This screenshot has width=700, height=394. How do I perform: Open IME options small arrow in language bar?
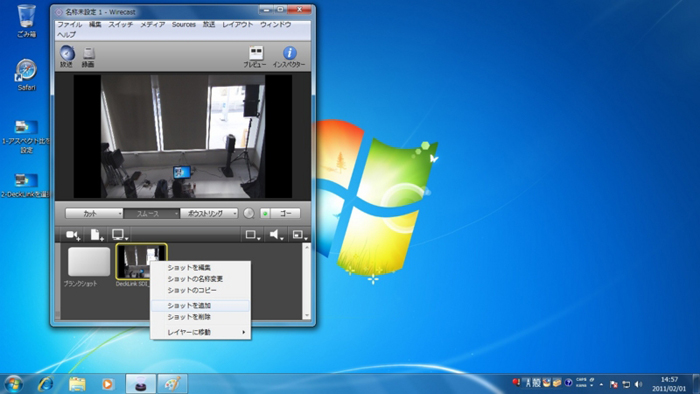(592, 385)
